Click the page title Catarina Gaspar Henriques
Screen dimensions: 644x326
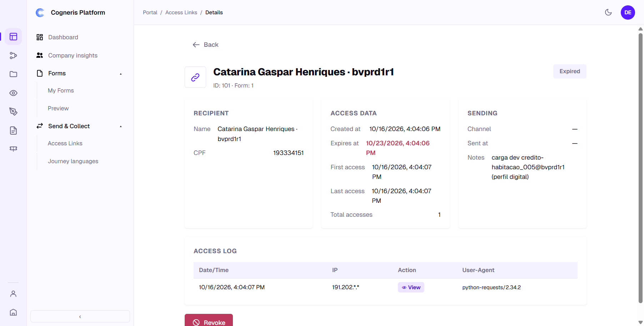coord(304,72)
